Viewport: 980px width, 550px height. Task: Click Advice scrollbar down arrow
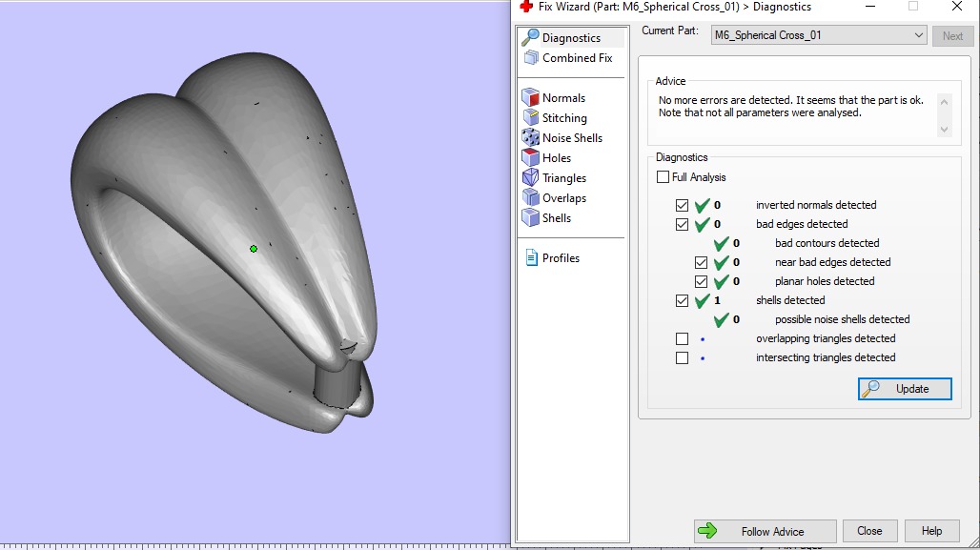click(x=945, y=130)
